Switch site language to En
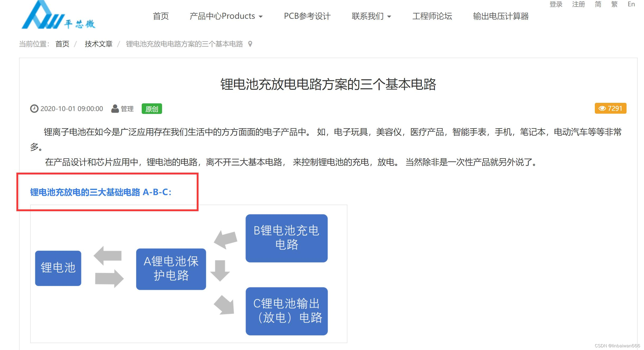Screen dimensions: 644x350 point(631,4)
